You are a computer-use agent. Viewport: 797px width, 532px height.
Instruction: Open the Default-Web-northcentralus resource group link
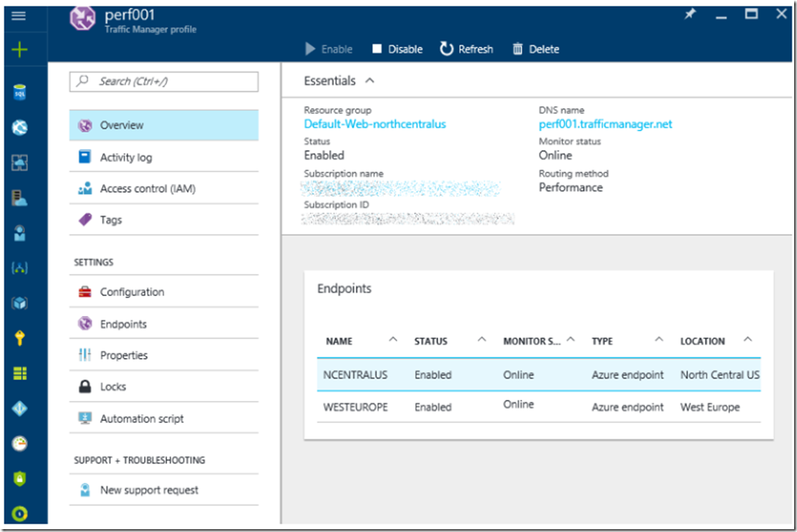pyautogui.click(x=375, y=124)
